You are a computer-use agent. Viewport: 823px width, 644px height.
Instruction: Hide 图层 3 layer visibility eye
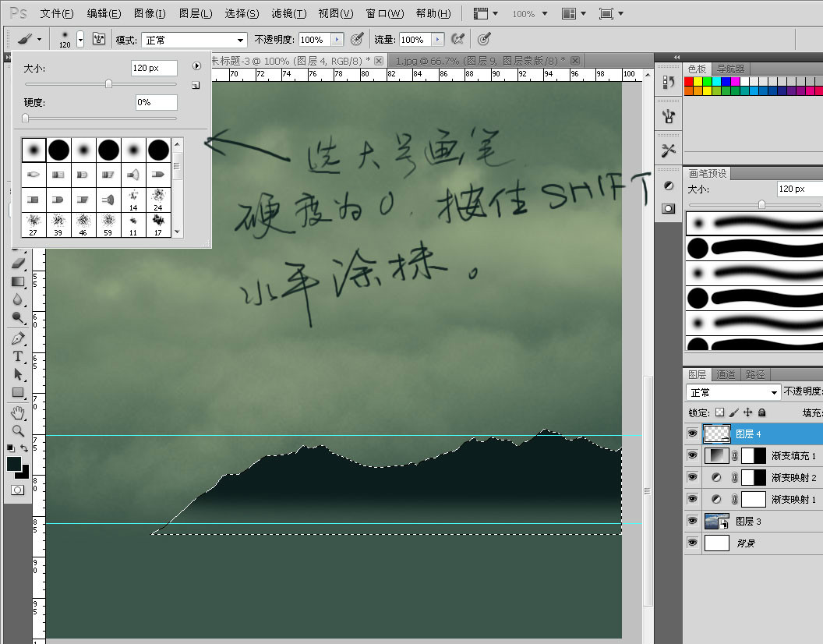click(692, 521)
